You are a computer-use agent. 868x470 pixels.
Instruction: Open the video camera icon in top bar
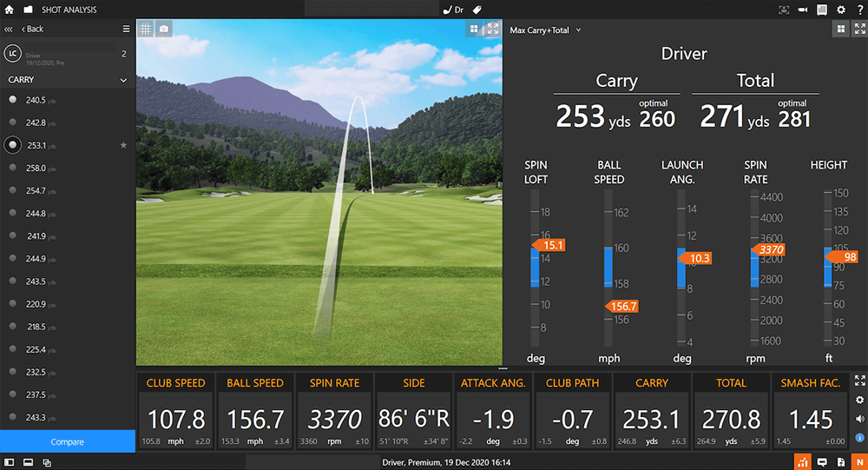click(803, 10)
